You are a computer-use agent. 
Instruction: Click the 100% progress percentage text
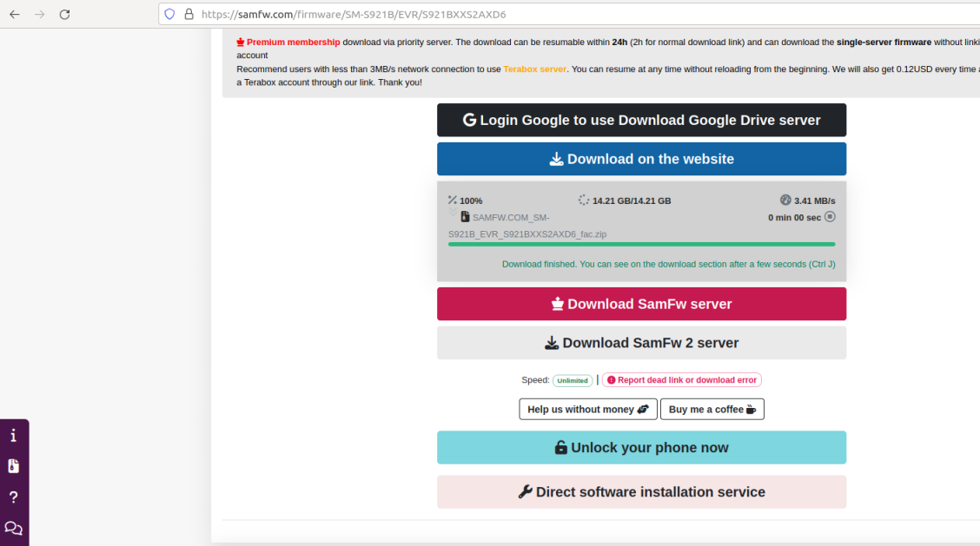[471, 201]
